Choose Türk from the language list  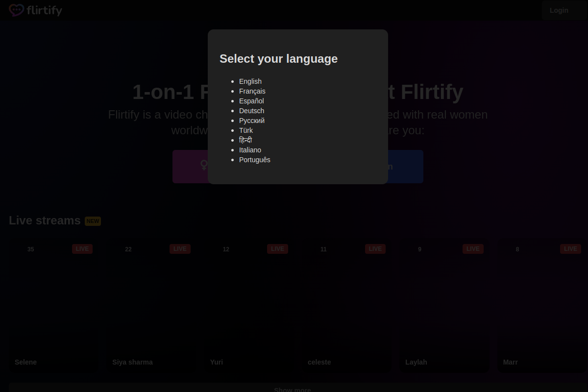click(246, 130)
